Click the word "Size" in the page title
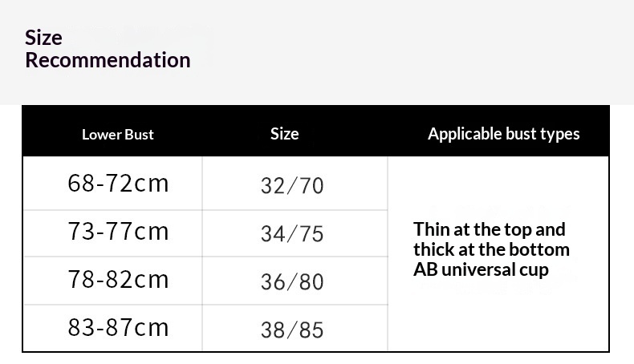The width and height of the screenshot is (634, 364). coord(43,38)
